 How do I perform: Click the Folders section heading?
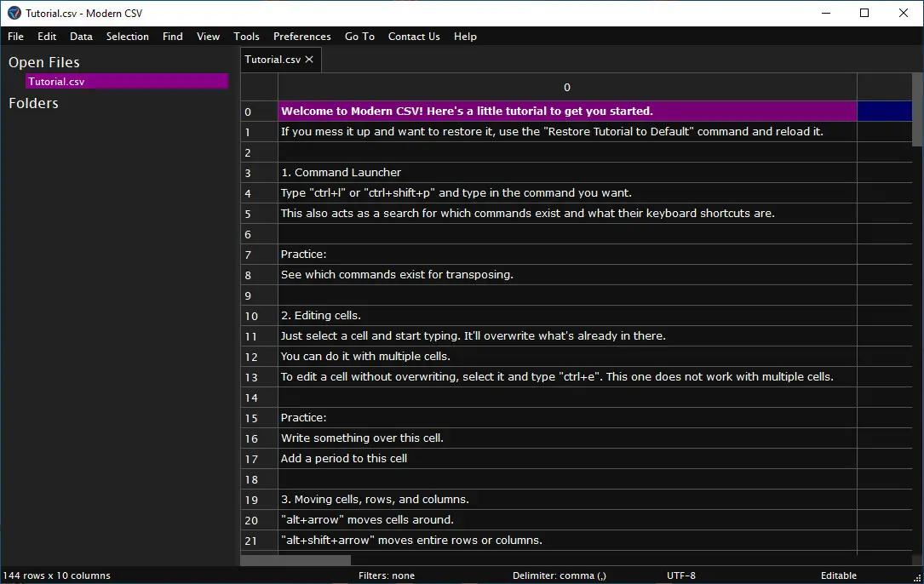click(33, 103)
